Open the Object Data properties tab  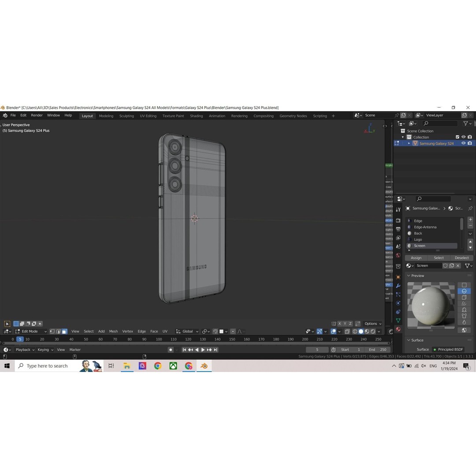point(398,320)
